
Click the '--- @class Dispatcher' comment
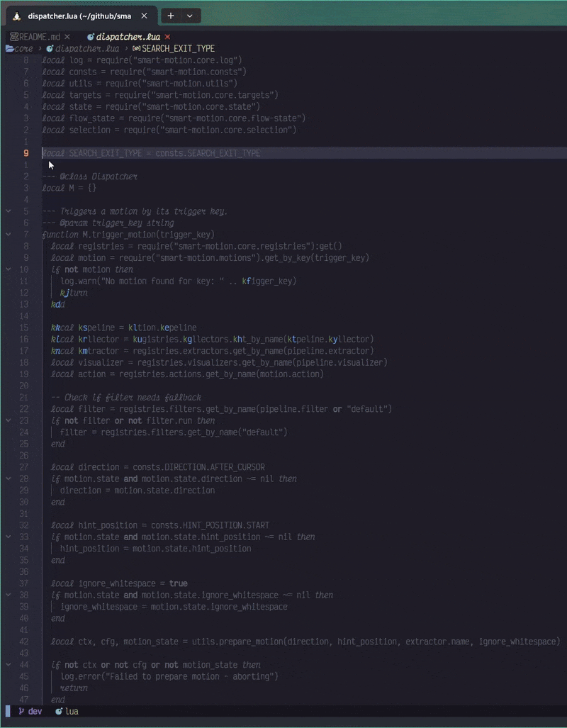point(89,177)
